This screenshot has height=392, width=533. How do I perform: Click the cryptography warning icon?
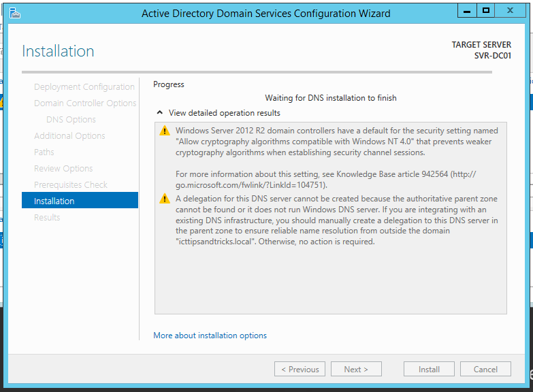pos(165,131)
